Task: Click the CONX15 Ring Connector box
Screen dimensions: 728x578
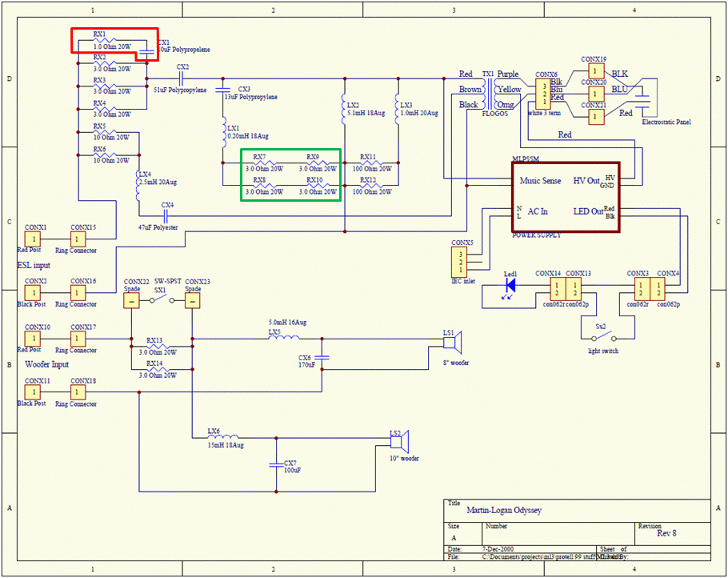Action: pos(78,239)
